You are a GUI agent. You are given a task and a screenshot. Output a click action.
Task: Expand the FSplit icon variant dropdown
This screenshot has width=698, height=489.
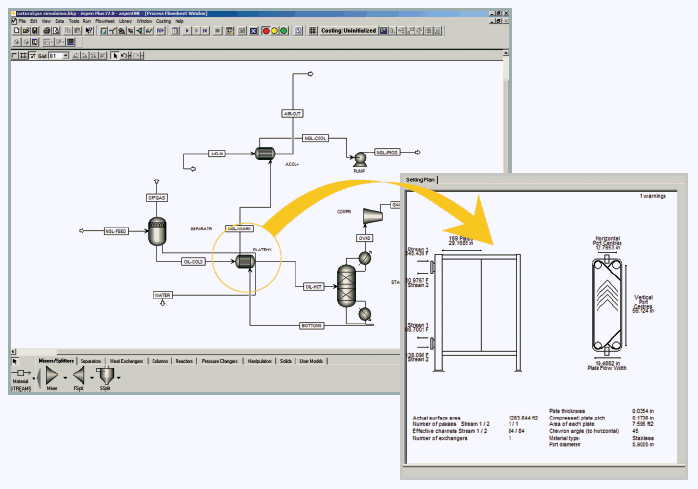click(x=90, y=378)
